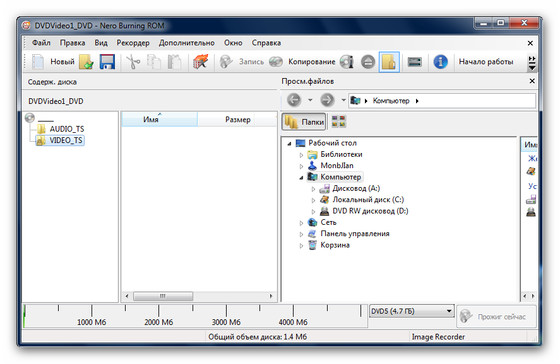Click the Новый new compilation button
The height and width of the screenshot is (364, 560).
click(x=53, y=62)
